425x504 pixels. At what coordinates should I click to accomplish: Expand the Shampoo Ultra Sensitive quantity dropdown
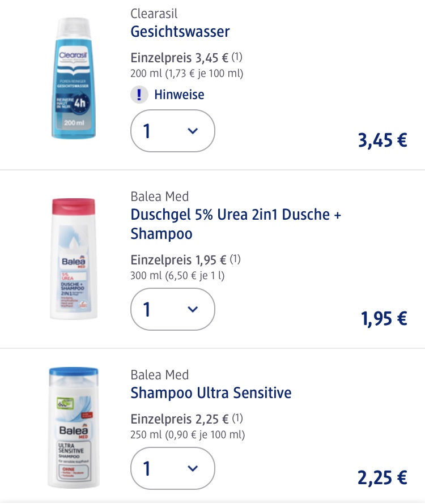[x=173, y=468]
